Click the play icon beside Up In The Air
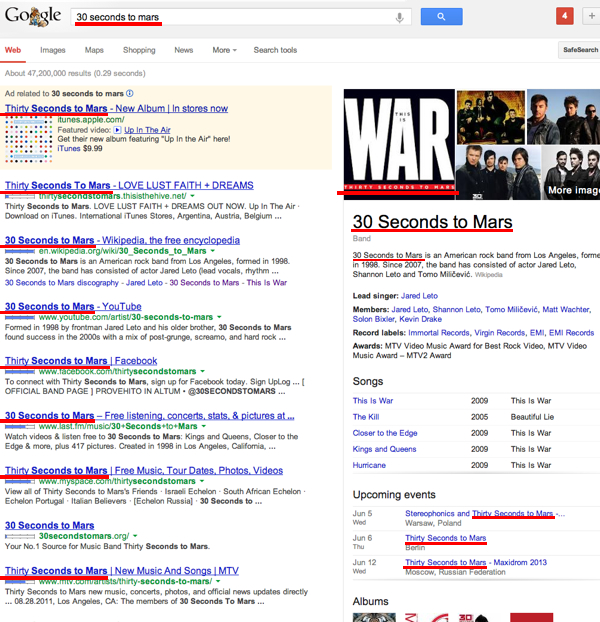 click(117, 130)
